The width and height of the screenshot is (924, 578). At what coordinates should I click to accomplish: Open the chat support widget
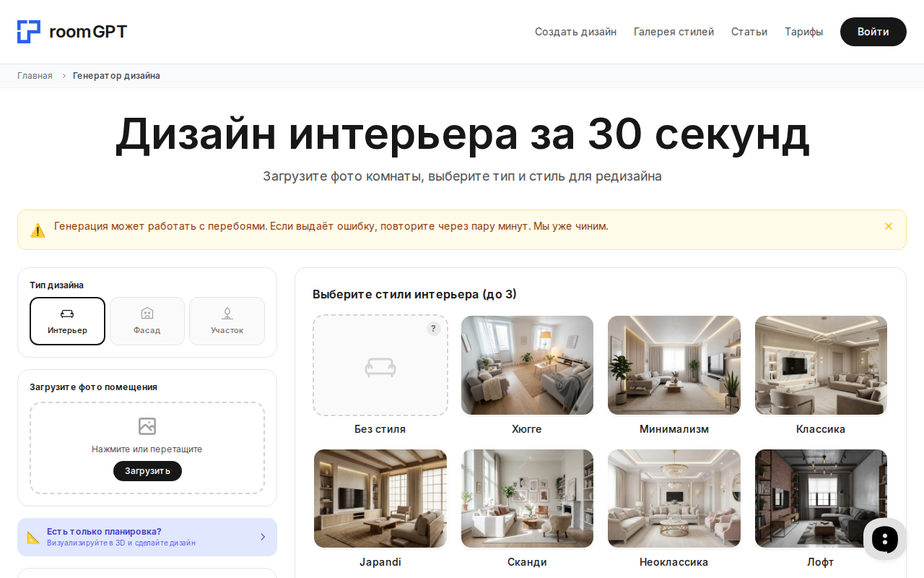(884, 539)
